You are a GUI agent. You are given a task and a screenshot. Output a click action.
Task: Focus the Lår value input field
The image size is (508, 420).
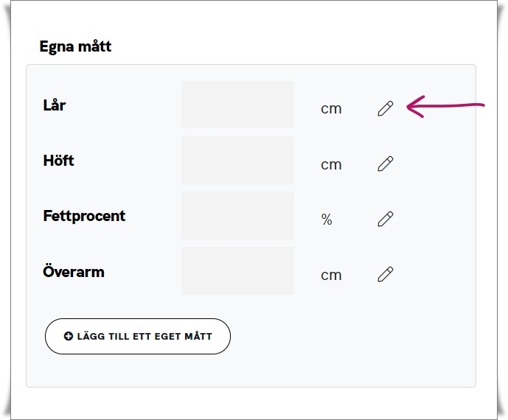(237, 105)
